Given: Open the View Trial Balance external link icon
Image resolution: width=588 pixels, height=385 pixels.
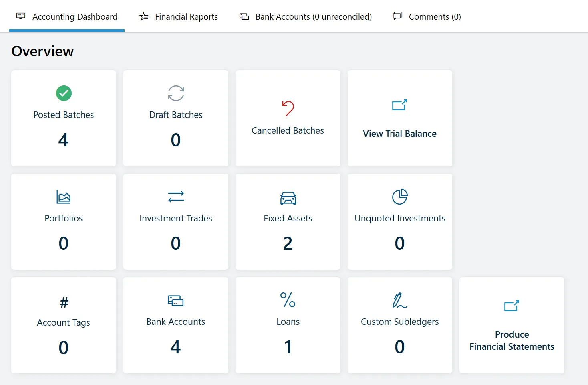Looking at the screenshot, I should pyautogui.click(x=399, y=105).
